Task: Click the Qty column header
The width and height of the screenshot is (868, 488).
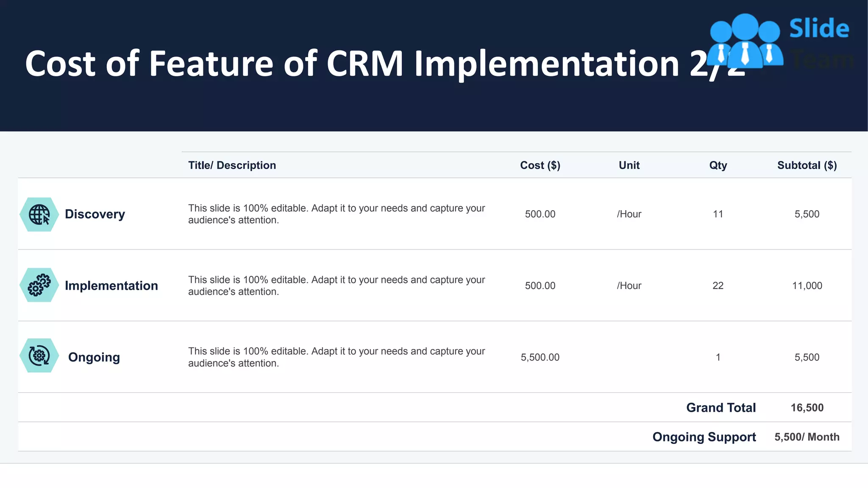Action: coord(718,165)
